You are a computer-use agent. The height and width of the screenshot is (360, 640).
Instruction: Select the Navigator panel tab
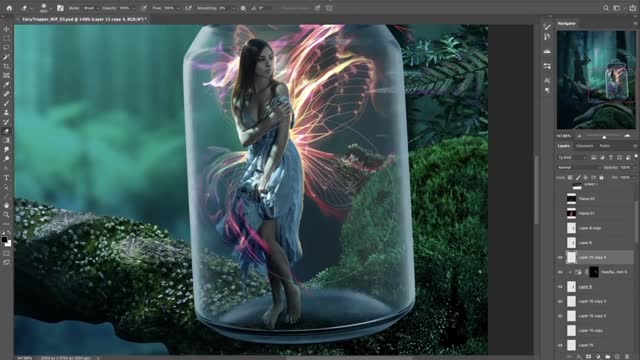[x=567, y=23]
